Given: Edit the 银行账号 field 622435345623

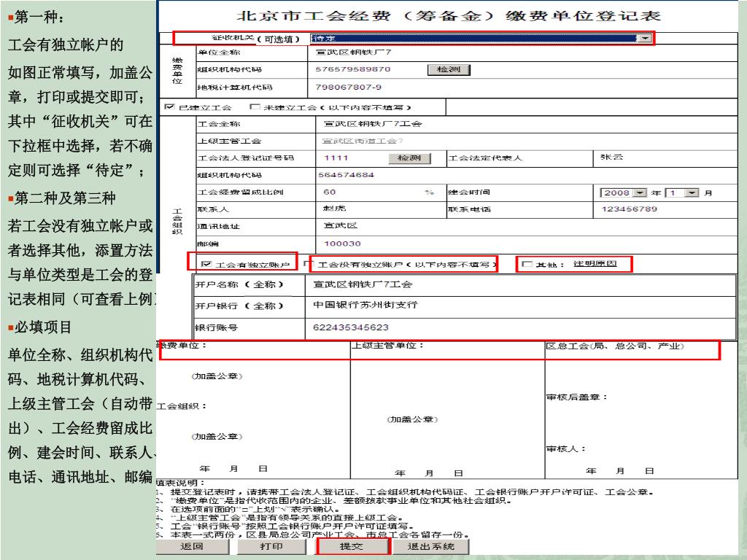Looking at the screenshot, I should (x=521, y=327).
